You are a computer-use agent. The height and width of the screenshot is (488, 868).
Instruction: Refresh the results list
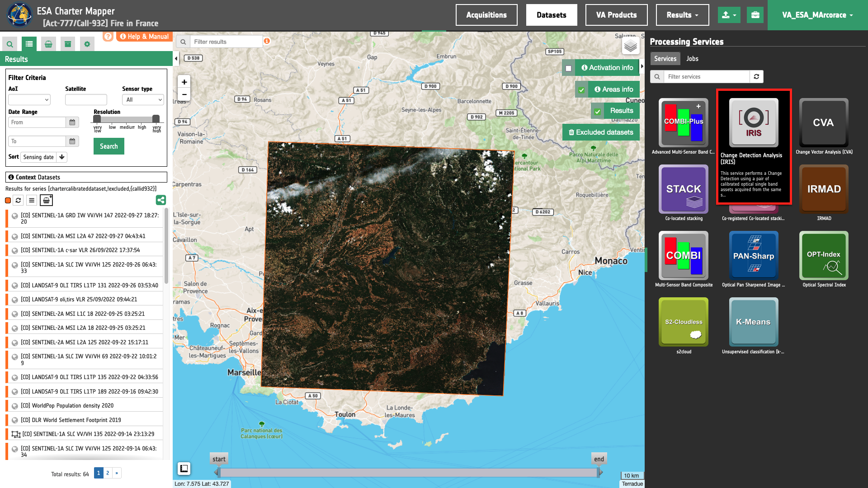tap(18, 200)
